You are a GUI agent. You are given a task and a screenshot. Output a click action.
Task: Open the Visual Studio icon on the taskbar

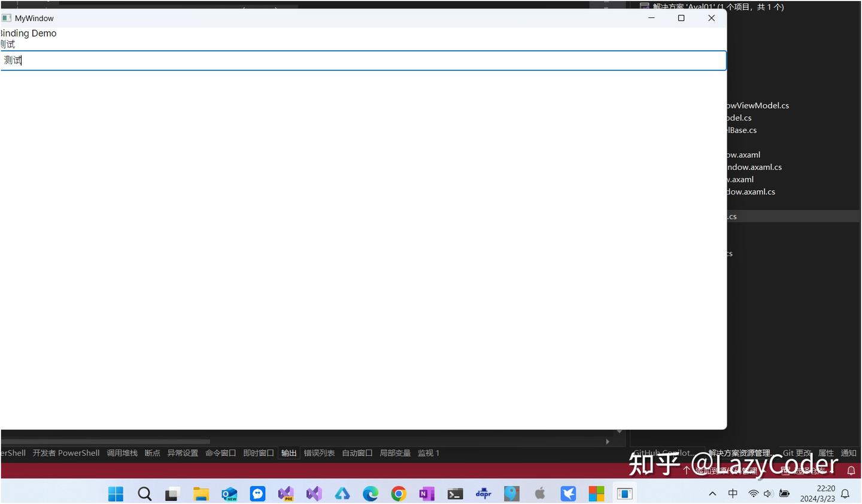(313, 494)
